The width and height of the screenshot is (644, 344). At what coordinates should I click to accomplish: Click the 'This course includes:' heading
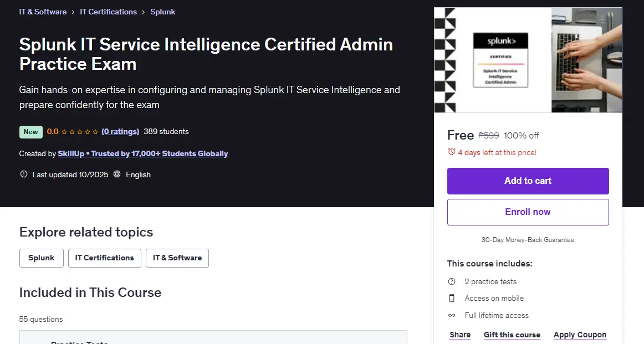[489, 264]
